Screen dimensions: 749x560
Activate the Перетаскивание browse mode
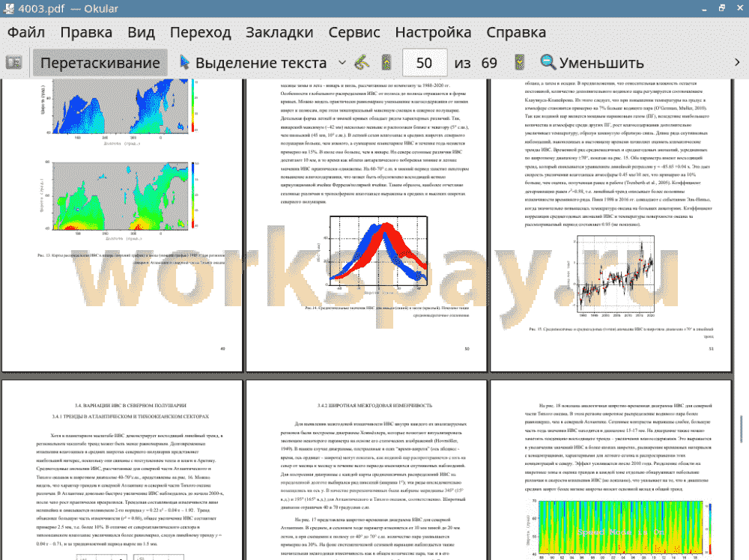click(x=100, y=63)
